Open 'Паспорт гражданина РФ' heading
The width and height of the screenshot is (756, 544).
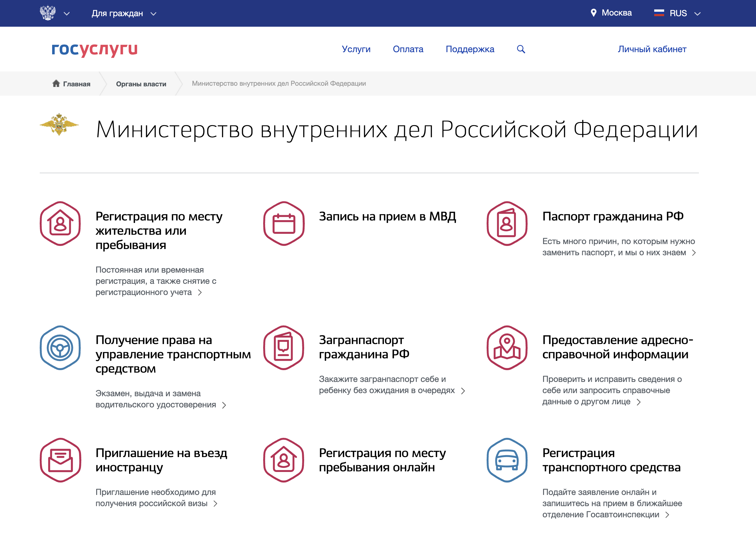(613, 216)
